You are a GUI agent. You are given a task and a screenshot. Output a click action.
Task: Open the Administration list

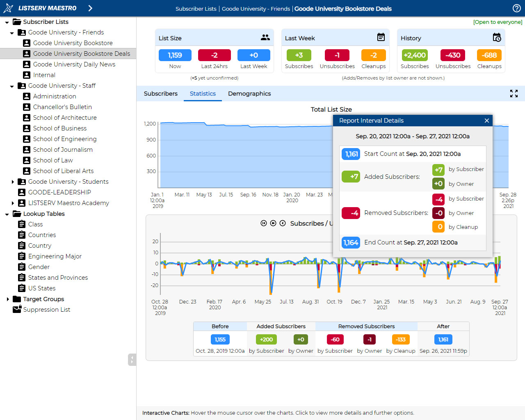click(x=55, y=96)
